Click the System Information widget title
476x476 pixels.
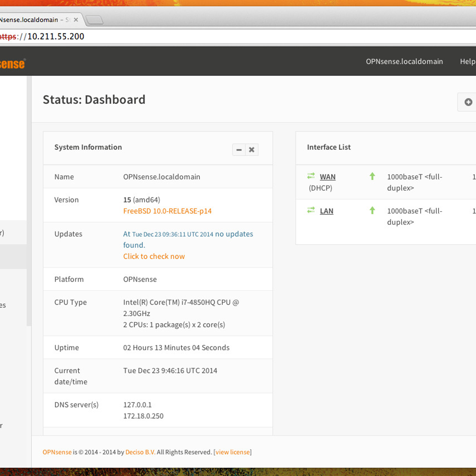coord(88,147)
